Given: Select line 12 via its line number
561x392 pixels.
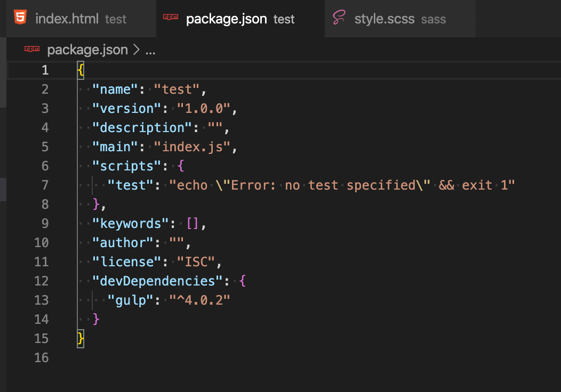Looking at the screenshot, I should [x=41, y=281].
